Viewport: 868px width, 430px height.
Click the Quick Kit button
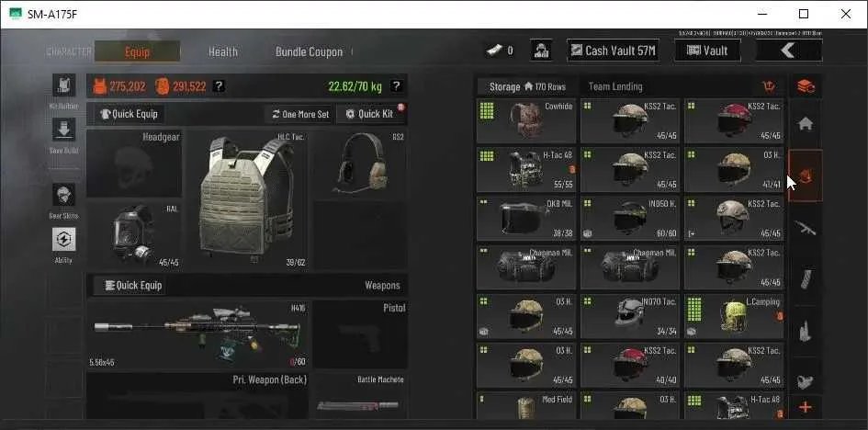point(370,115)
